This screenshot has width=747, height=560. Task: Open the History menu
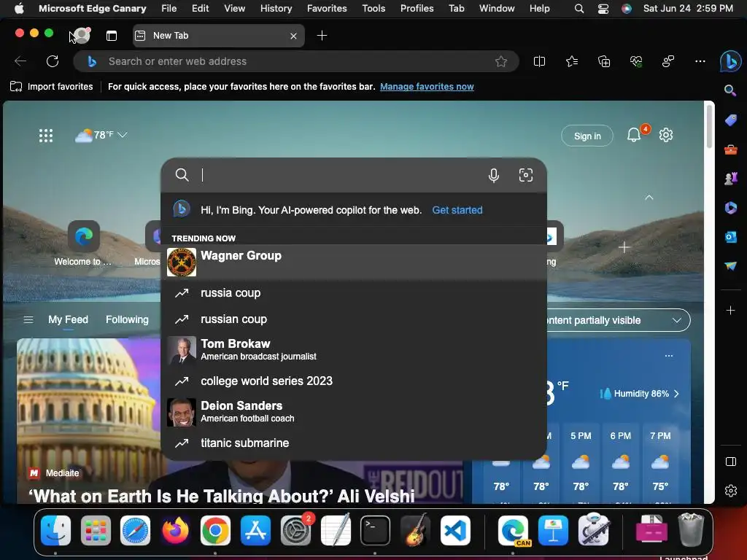(x=276, y=8)
